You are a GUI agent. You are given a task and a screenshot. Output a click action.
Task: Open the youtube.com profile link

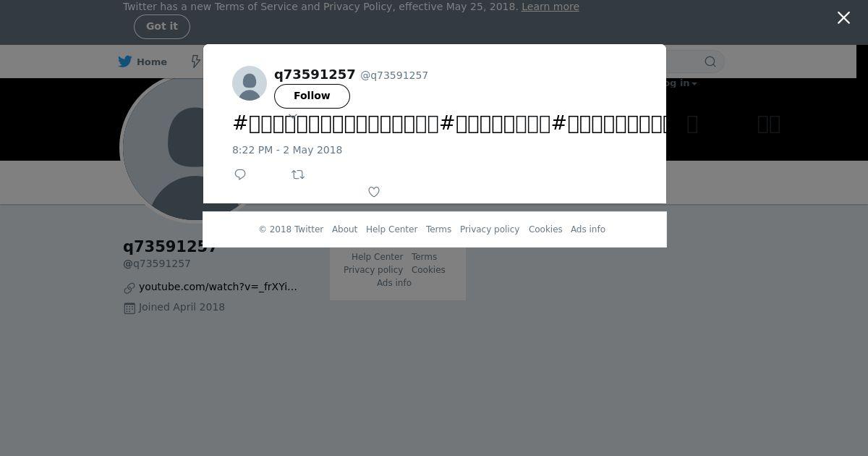(218, 287)
